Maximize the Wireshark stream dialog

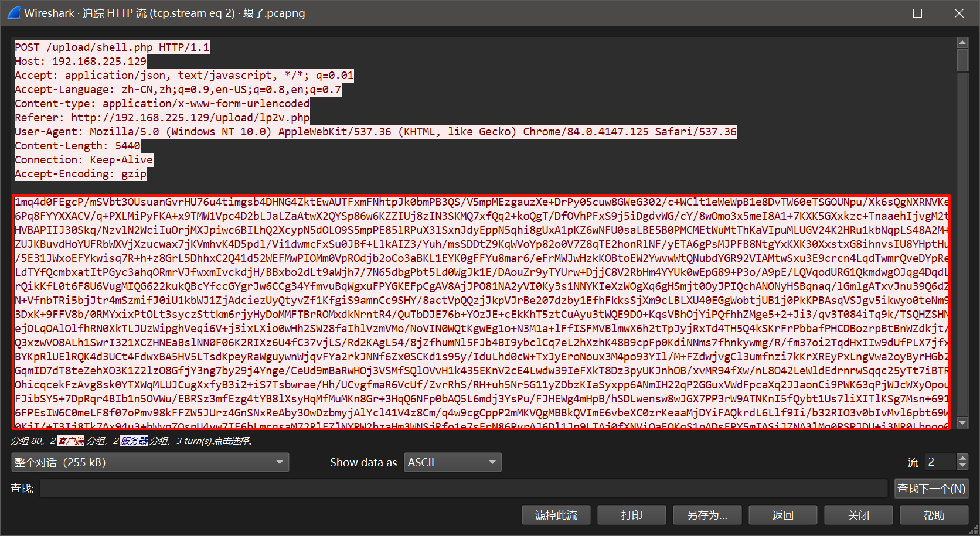click(x=917, y=13)
